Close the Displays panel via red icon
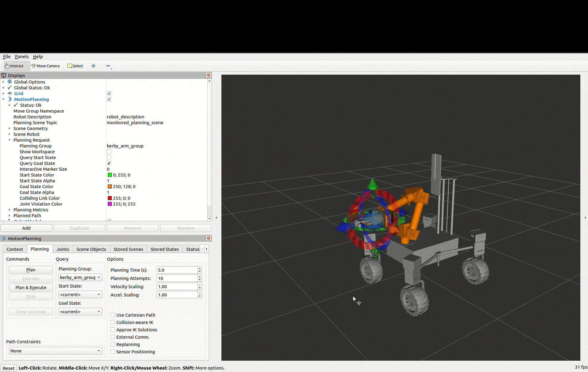The image size is (588, 372). click(x=209, y=75)
